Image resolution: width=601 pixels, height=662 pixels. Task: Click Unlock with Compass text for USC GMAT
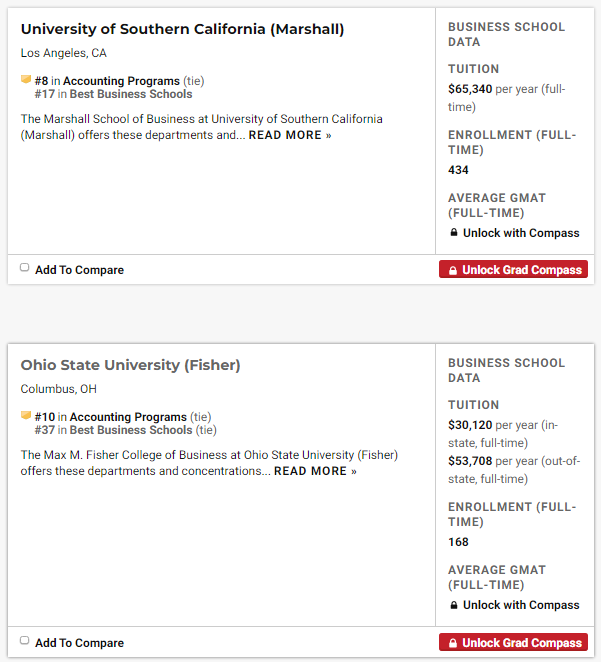(521, 233)
